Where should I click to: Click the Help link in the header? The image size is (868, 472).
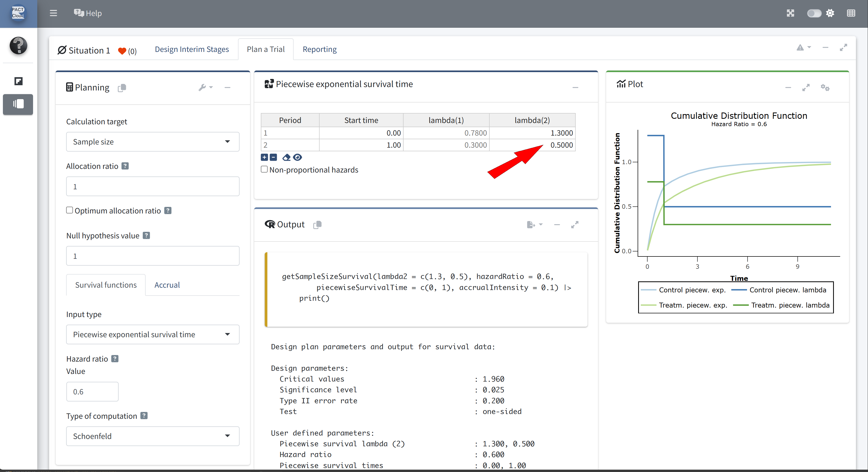[88, 13]
